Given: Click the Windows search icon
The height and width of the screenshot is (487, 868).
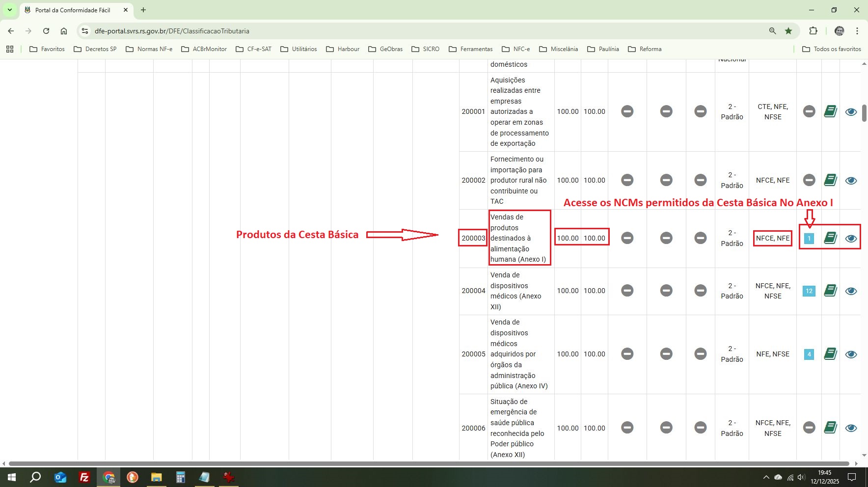Looking at the screenshot, I should (35, 477).
